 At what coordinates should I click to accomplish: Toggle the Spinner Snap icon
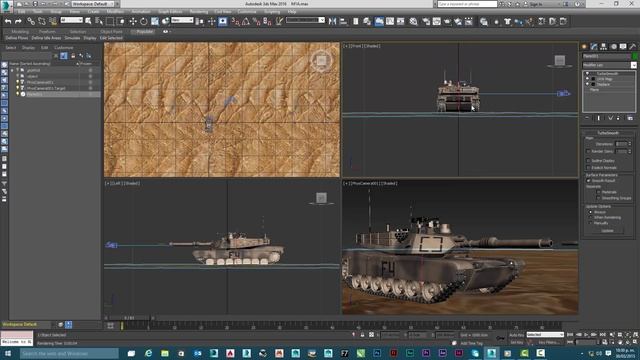point(267,21)
